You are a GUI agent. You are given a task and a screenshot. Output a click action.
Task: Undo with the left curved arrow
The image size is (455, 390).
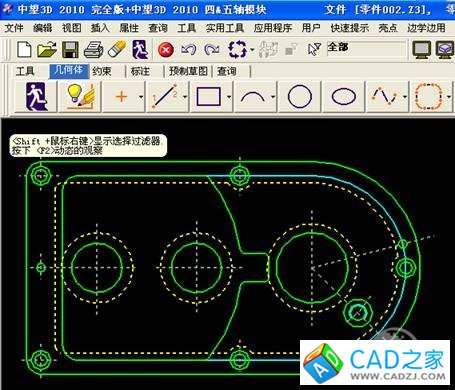click(x=189, y=50)
